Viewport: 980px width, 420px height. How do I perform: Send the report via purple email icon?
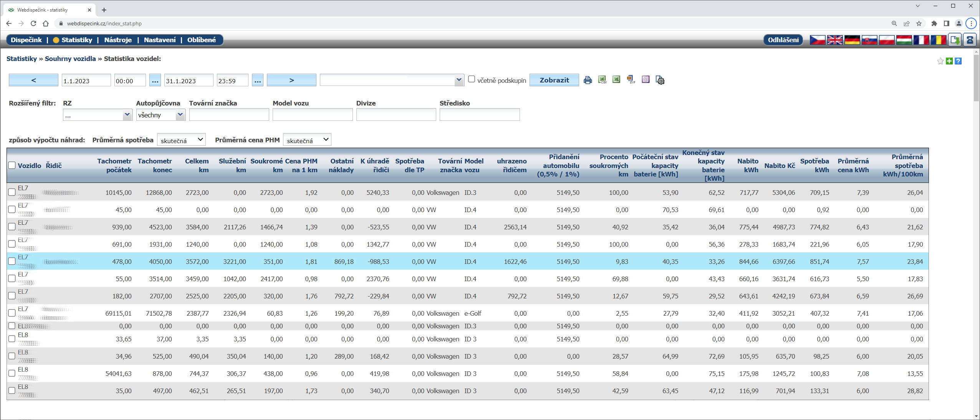(x=646, y=80)
